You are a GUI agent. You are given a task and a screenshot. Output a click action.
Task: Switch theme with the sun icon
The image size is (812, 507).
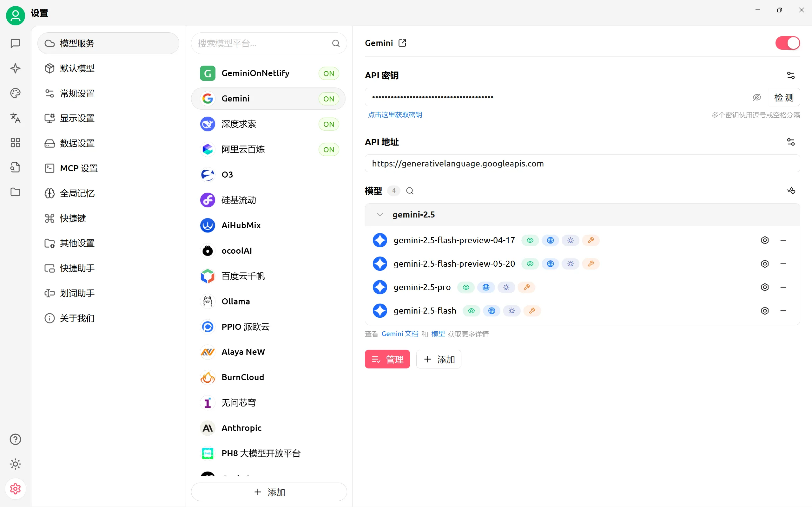point(16,464)
